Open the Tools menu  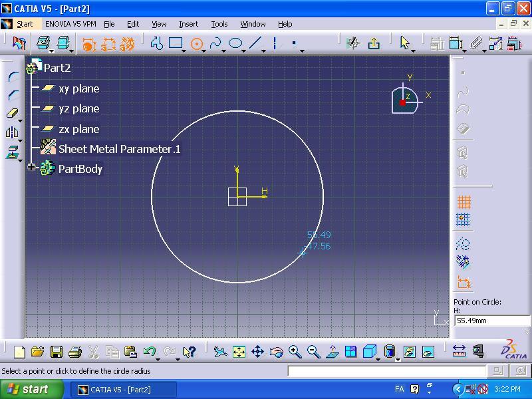[219, 24]
